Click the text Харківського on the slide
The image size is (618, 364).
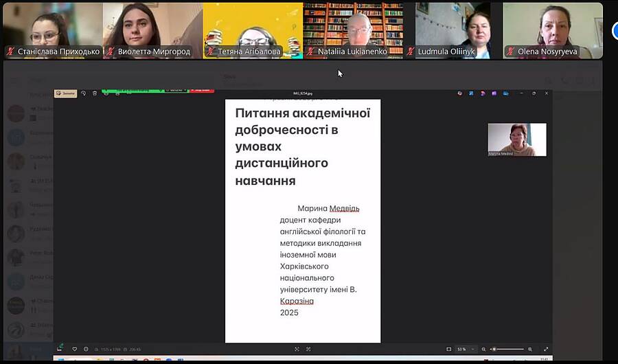pyautogui.click(x=304, y=266)
